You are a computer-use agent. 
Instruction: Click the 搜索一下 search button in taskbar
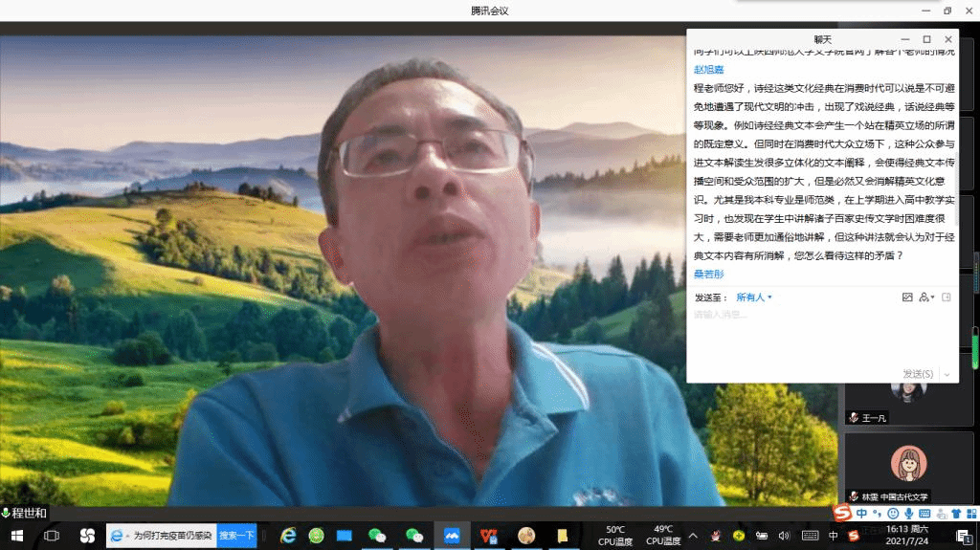pos(236,536)
